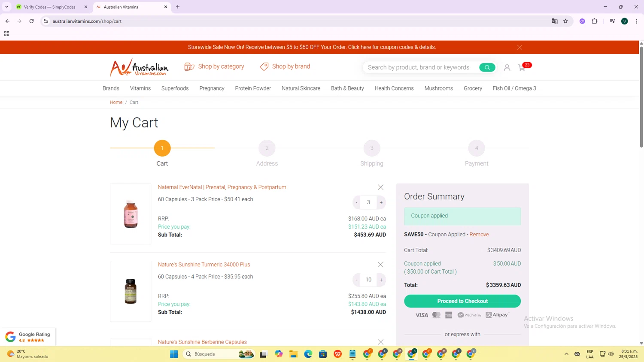
Task: Open the Health Concerns menu
Action: point(394,88)
